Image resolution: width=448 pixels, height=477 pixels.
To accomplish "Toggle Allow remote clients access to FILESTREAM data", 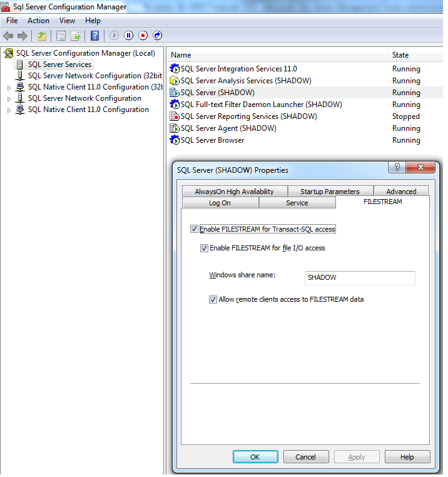I will [213, 299].
